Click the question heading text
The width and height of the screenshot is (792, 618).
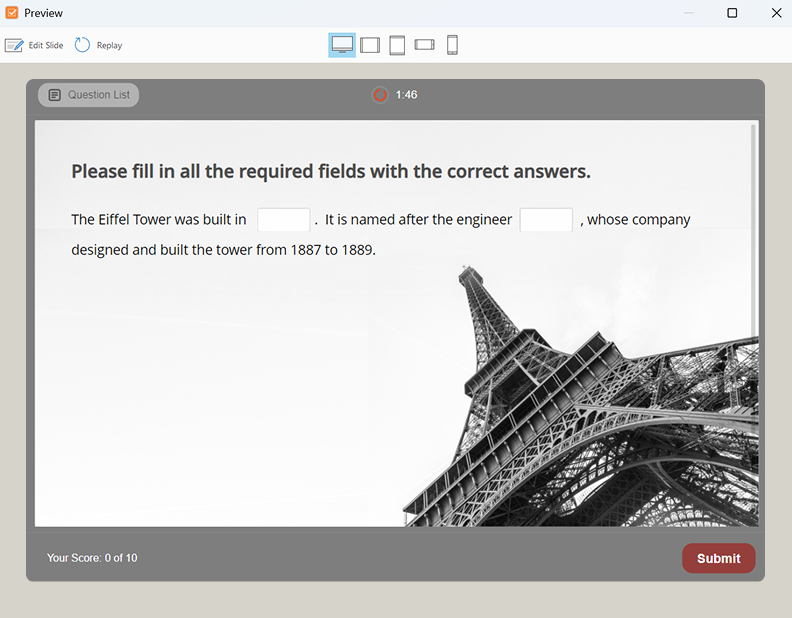point(331,172)
